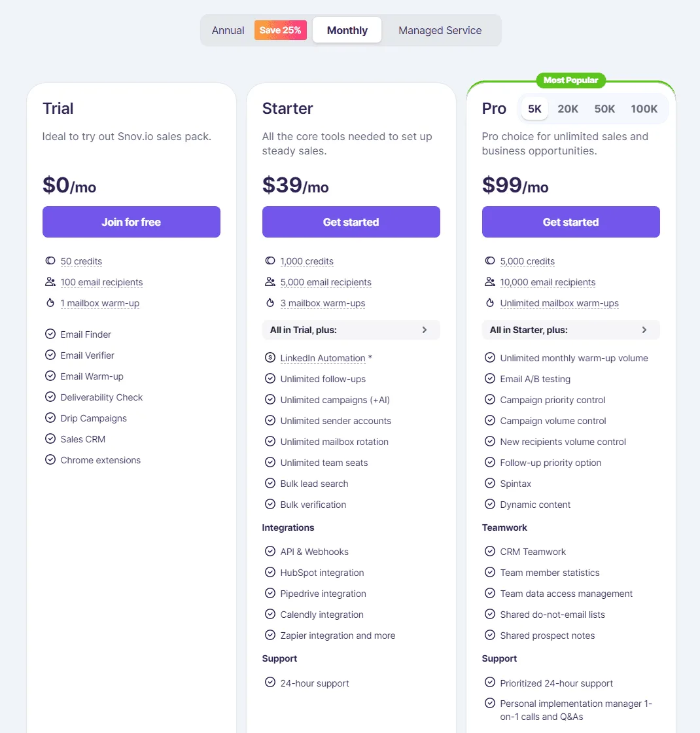700x733 pixels.
Task: Click the flame icon beside 3 mailbox warm-ups
Action: pos(270,303)
